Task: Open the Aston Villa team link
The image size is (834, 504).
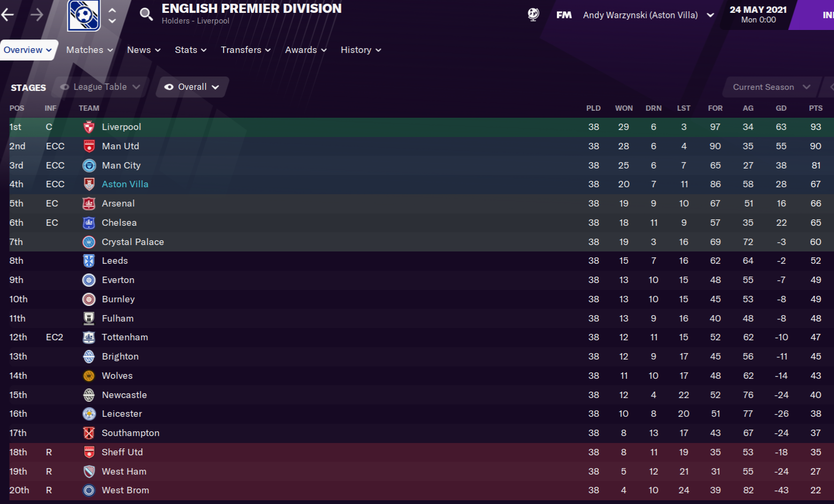Action: [125, 184]
